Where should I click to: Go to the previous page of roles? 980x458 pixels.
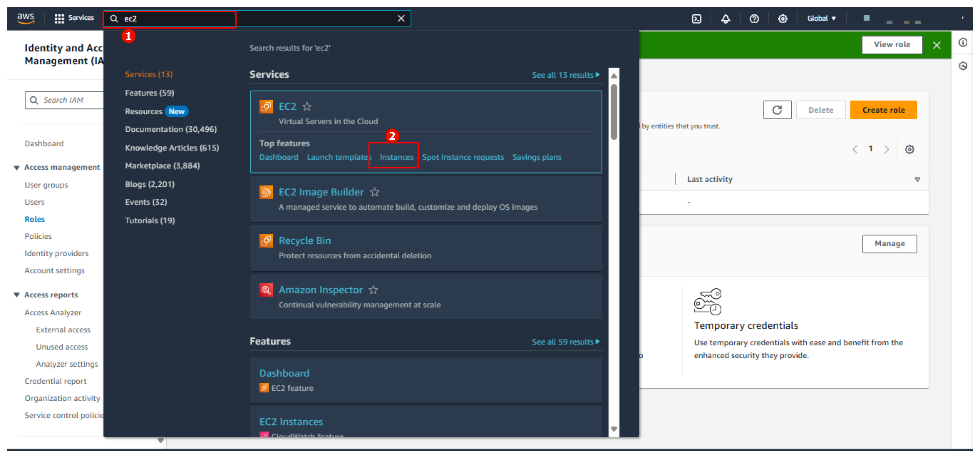tap(855, 149)
